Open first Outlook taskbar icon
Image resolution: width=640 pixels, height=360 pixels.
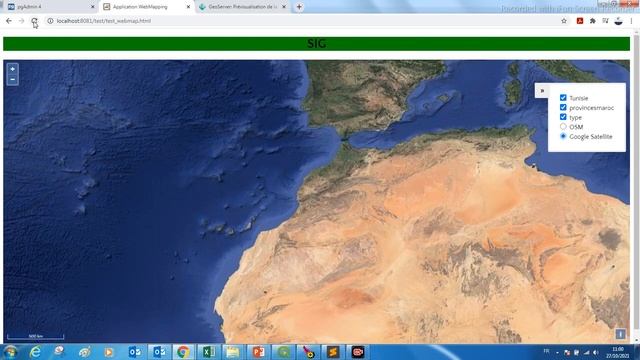135,352
